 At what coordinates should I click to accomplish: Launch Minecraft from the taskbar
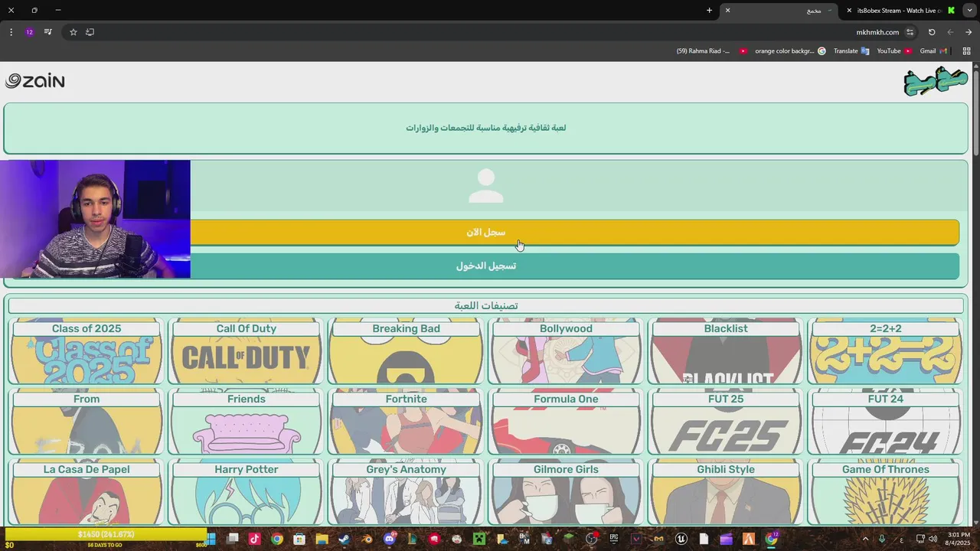click(x=479, y=540)
